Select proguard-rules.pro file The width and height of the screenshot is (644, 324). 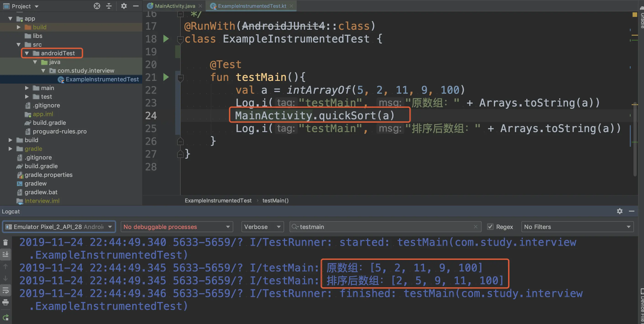pos(59,131)
